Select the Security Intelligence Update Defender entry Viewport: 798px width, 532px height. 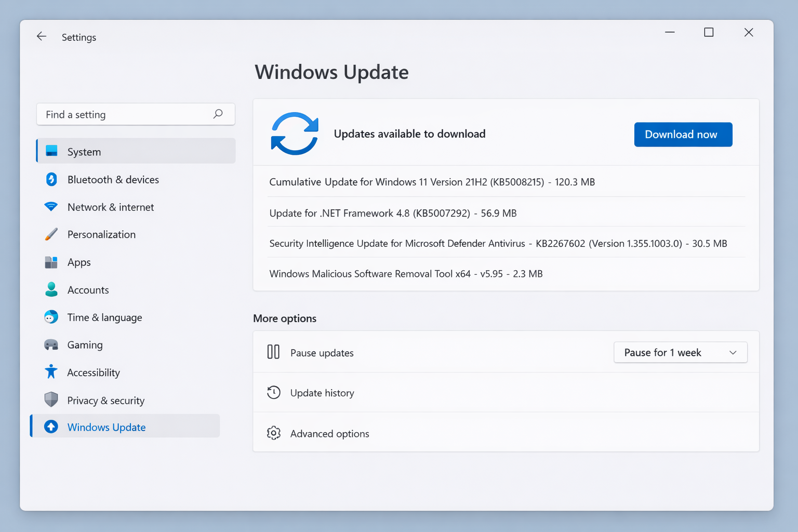pos(506,243)
